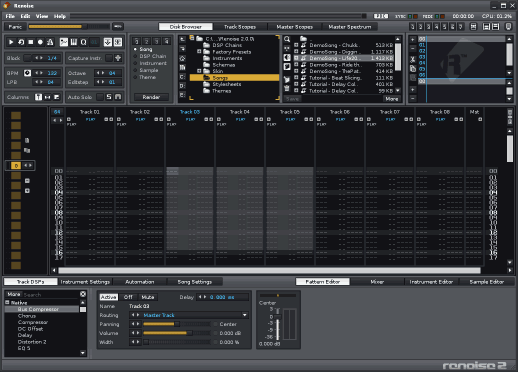Toggle the metronome icon
The width and height of the screenshot is (518, 372).
click(x=50, y=42)
